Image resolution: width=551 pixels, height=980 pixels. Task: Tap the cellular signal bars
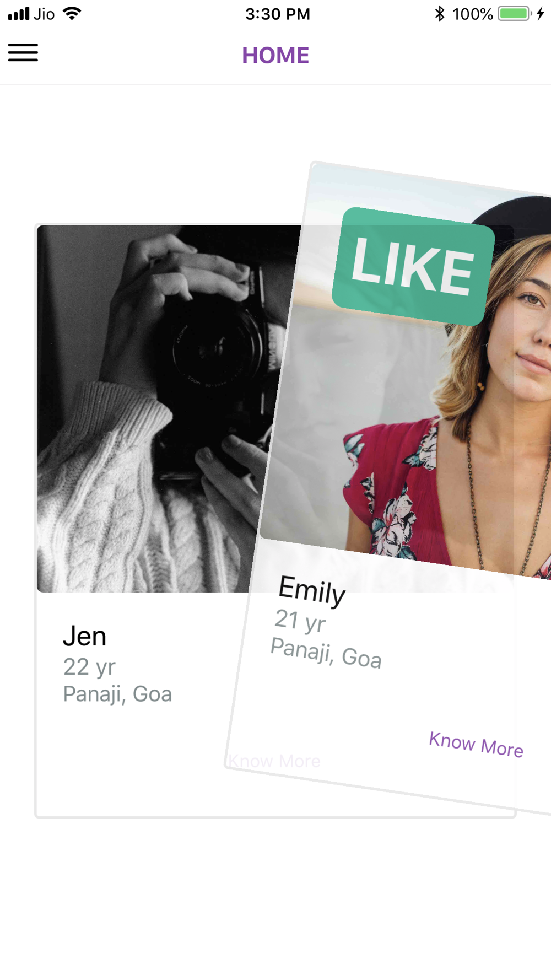coord(18,14)
